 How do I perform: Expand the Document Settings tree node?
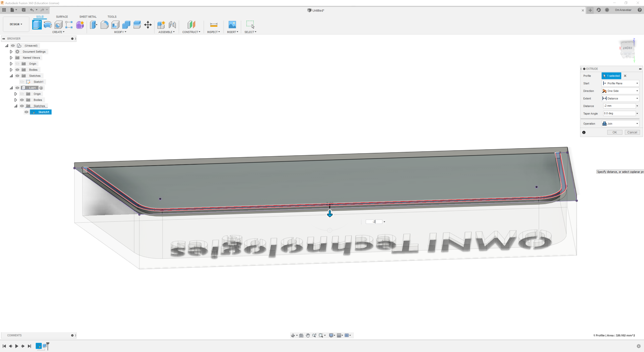point(11,51)
